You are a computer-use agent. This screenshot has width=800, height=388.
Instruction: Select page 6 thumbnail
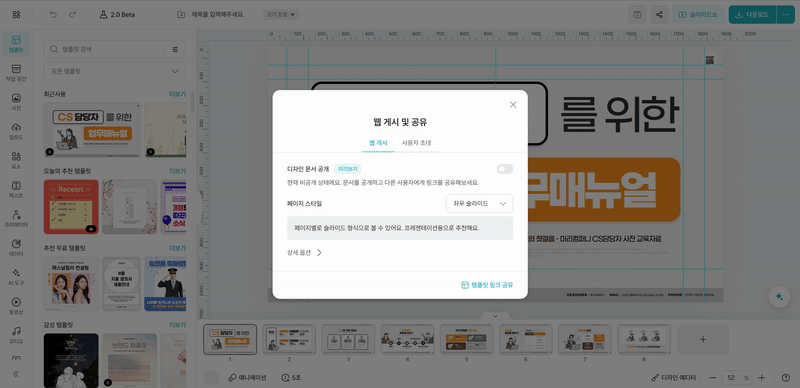click(x=526, y=339)
